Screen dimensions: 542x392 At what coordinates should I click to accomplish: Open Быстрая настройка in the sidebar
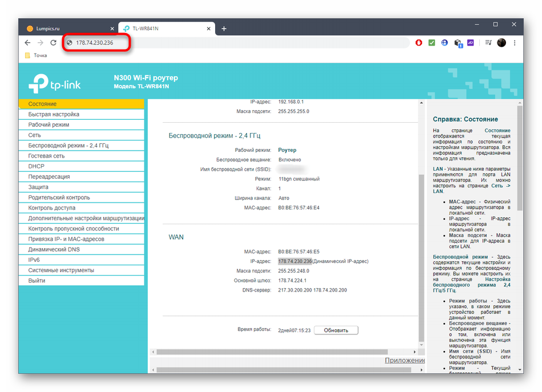54,115
